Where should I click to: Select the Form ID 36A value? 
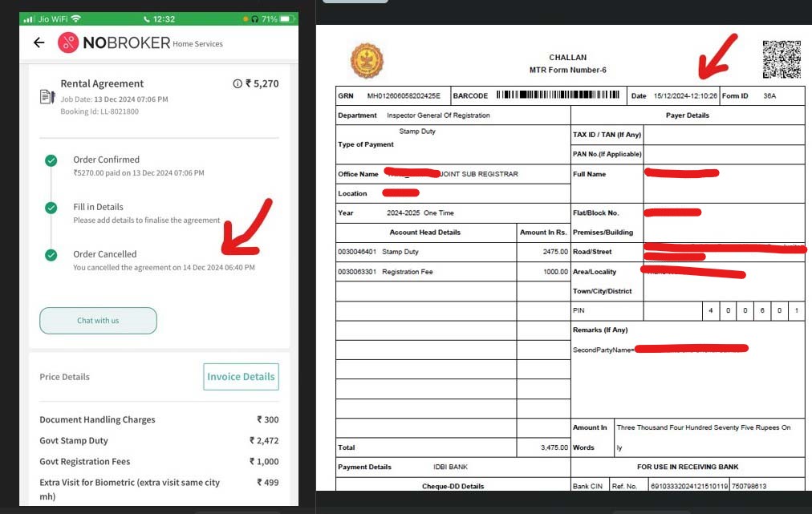click(769, 95)
